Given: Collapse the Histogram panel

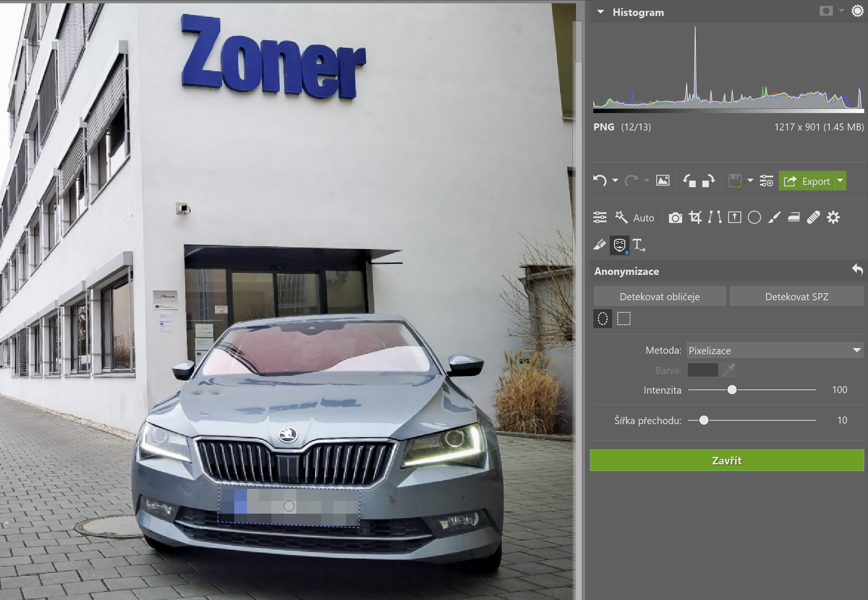Looking at the screenshot, I should 600,12.
